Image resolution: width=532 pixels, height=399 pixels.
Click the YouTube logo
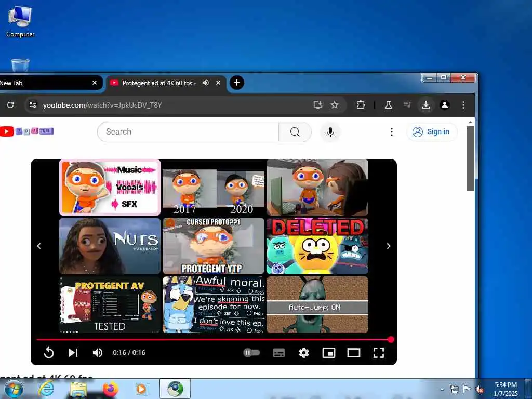click(26, 131)
